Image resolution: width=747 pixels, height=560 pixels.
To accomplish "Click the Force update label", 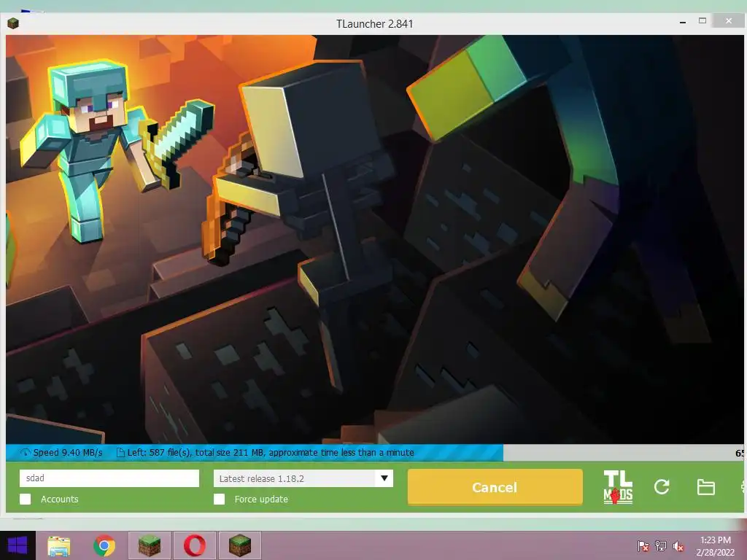I will [x=261, y=499].
